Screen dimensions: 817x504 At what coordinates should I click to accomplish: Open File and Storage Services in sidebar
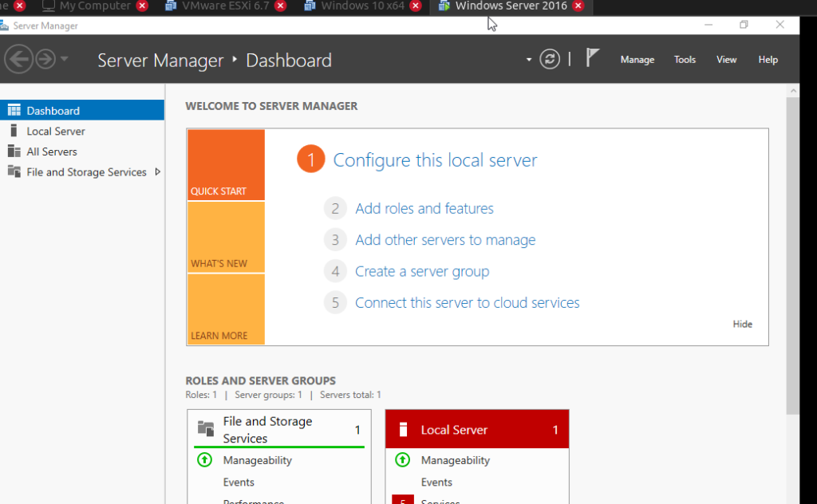pyautogui.click(x=82, y=171)
